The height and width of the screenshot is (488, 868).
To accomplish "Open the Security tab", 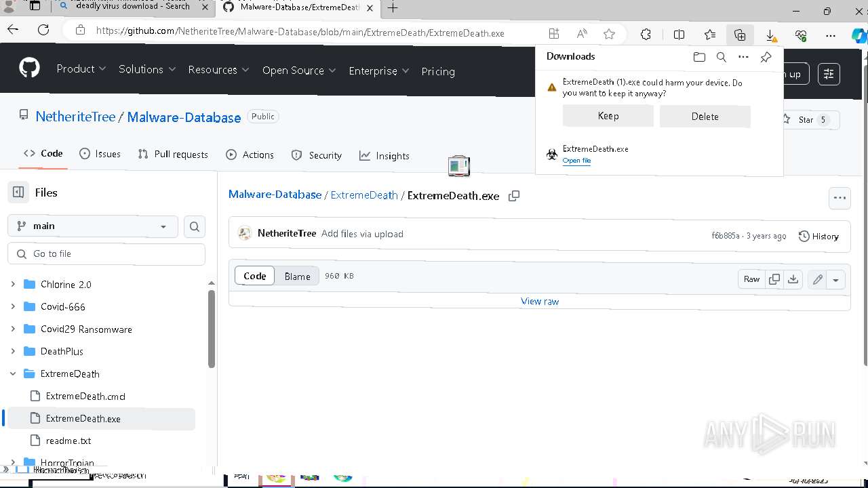I will pos(316,156).
